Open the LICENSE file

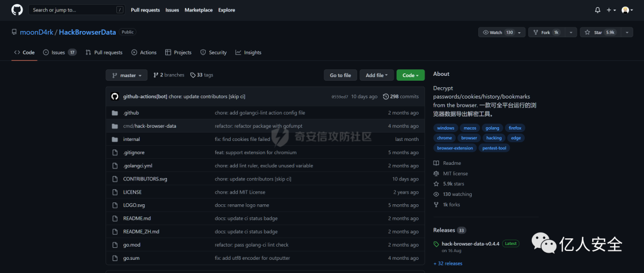tap(132, 192)
